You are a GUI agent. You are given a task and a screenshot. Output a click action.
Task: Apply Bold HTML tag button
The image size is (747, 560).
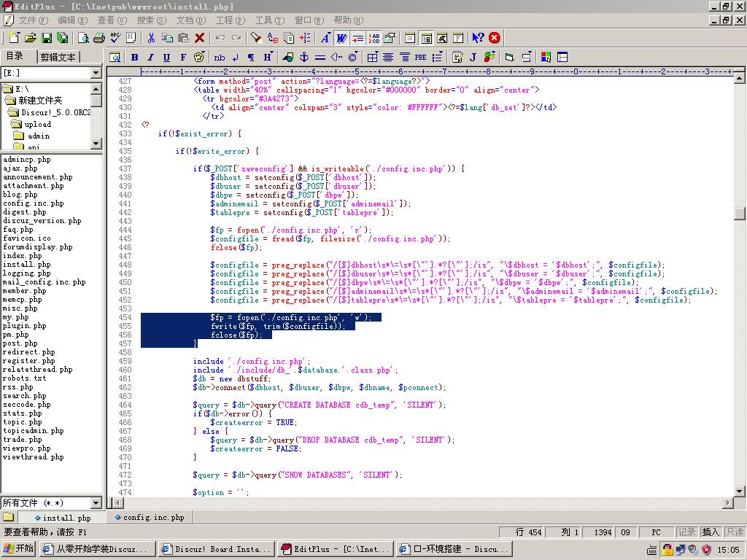point(134,57)
